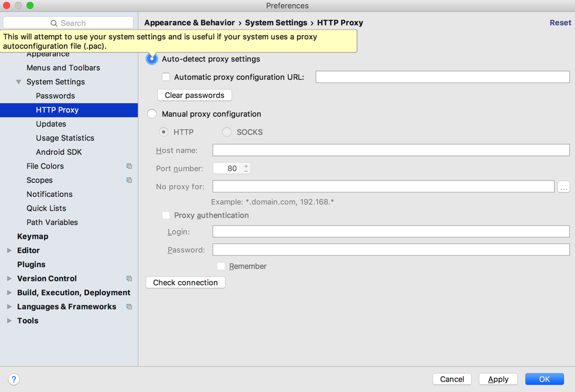Click the automatic proxy URL text field

442,77
